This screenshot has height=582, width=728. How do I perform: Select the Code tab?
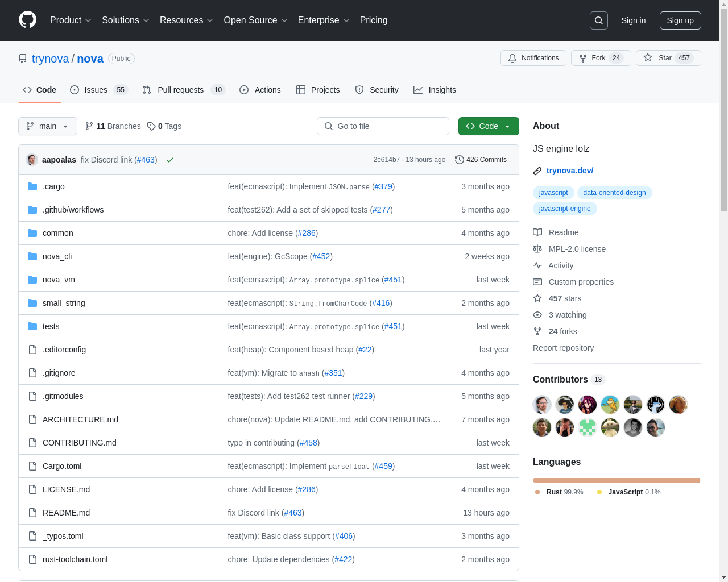(39, 90)
